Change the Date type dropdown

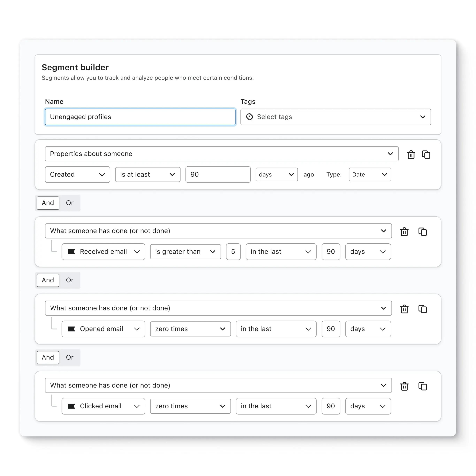(370, 175)
